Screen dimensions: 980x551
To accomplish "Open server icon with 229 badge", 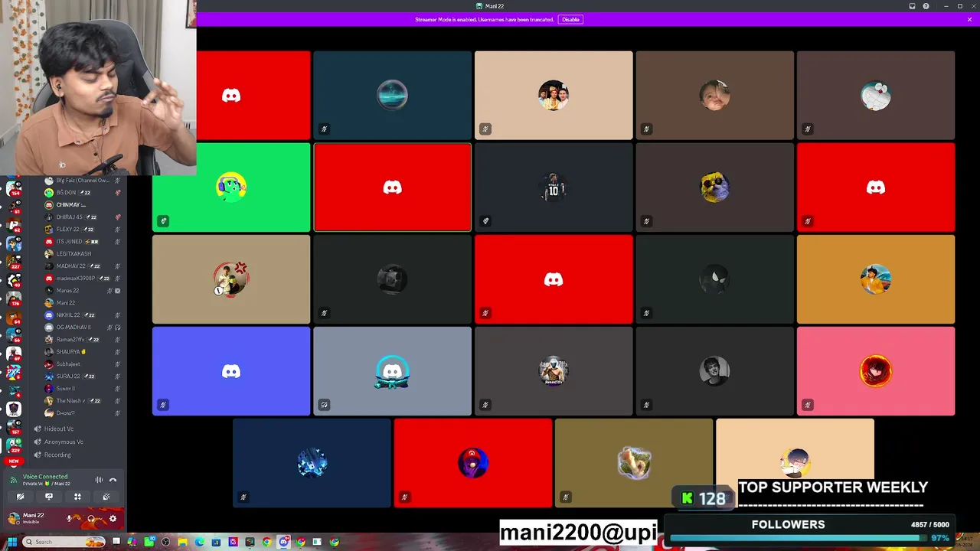I will [x=13, y=445].
